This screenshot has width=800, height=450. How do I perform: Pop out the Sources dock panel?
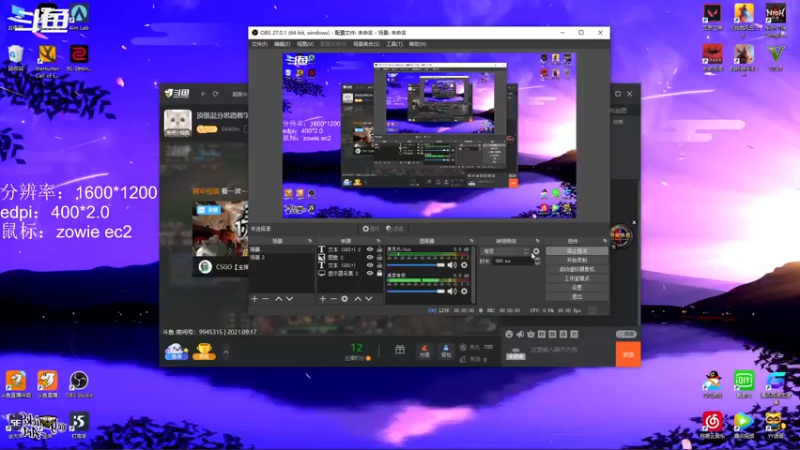click(x=378, y=241)
